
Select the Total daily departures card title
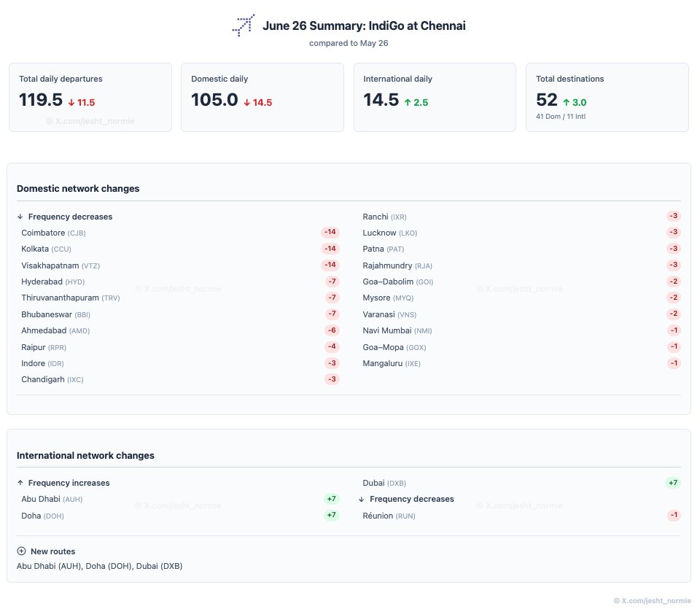click(61, 79)
